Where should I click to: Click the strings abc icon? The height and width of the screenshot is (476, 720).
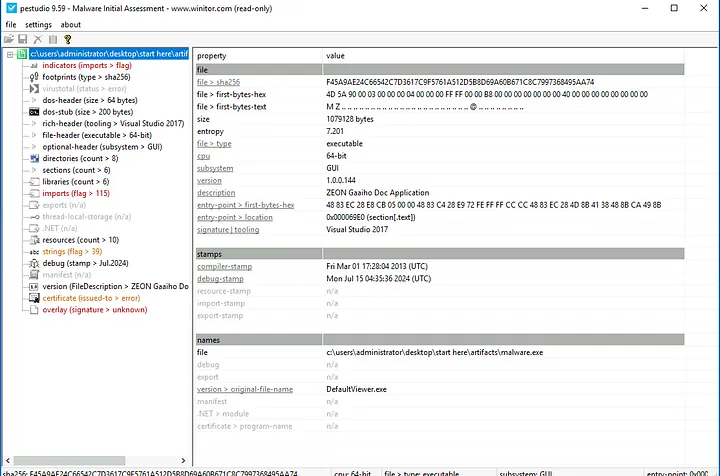point(34,252)
